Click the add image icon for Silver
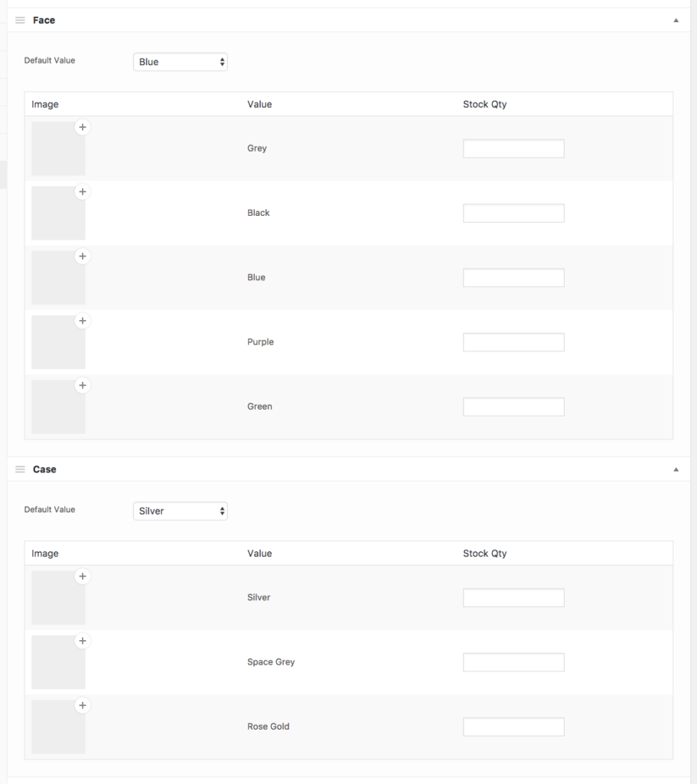The width and height of the screenshot is (697, 784). point(83,576)
